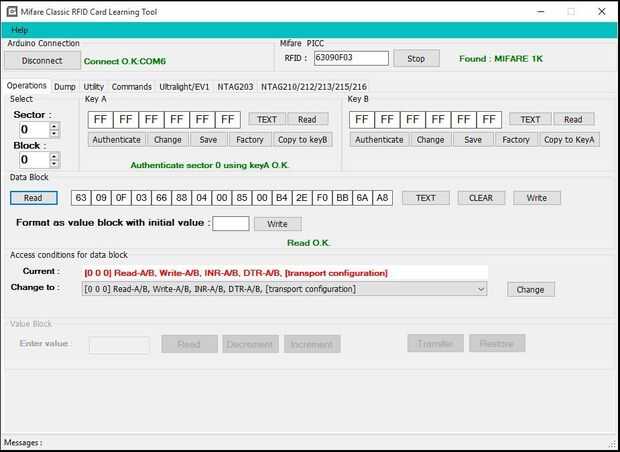Click the RFID input field

coord(351,58)
